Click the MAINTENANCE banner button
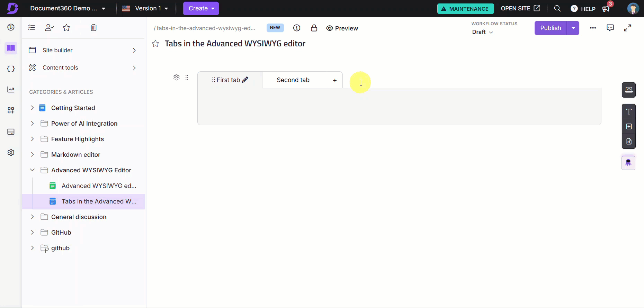The height and width of the screenshot is (308, 644). (465, 9)
